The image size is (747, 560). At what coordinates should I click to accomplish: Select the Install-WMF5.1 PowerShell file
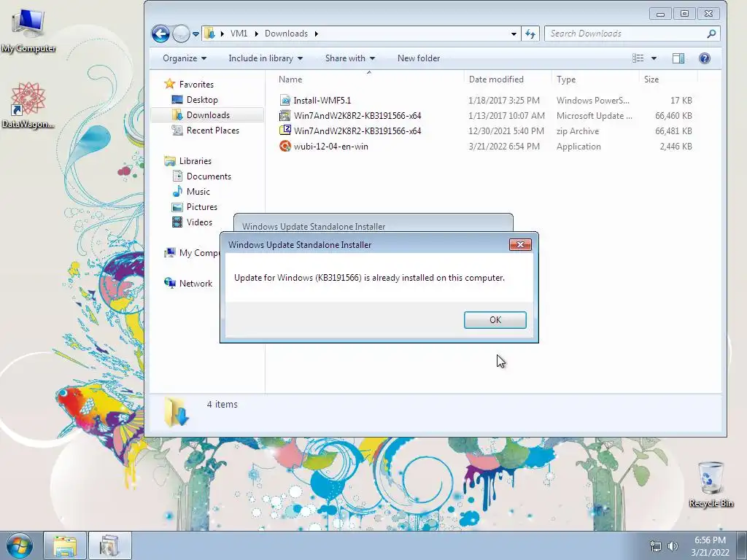pos(322,101)
